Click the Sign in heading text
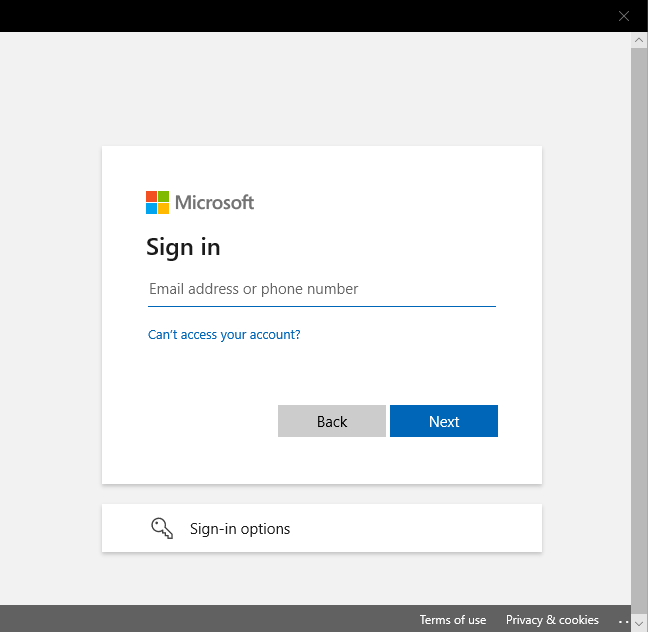This screenshot has width=648, height=632. click(x=183, y=248)
